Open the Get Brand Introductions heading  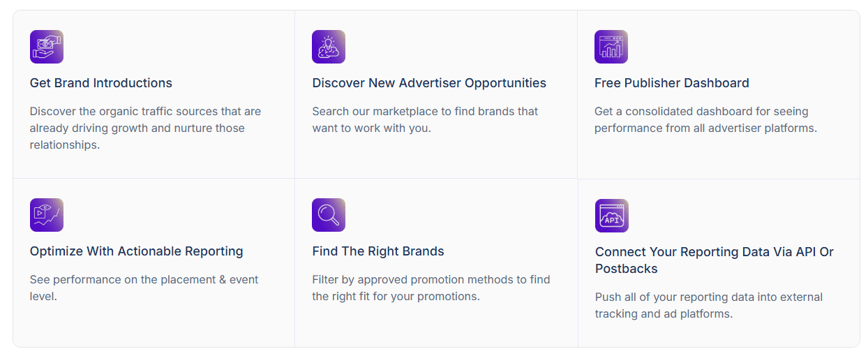pyautogui.click(x=101, y=83)
